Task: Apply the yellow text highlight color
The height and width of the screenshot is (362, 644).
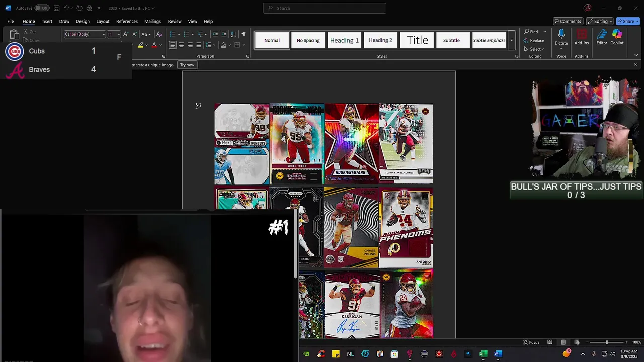Action: point(140,45)
